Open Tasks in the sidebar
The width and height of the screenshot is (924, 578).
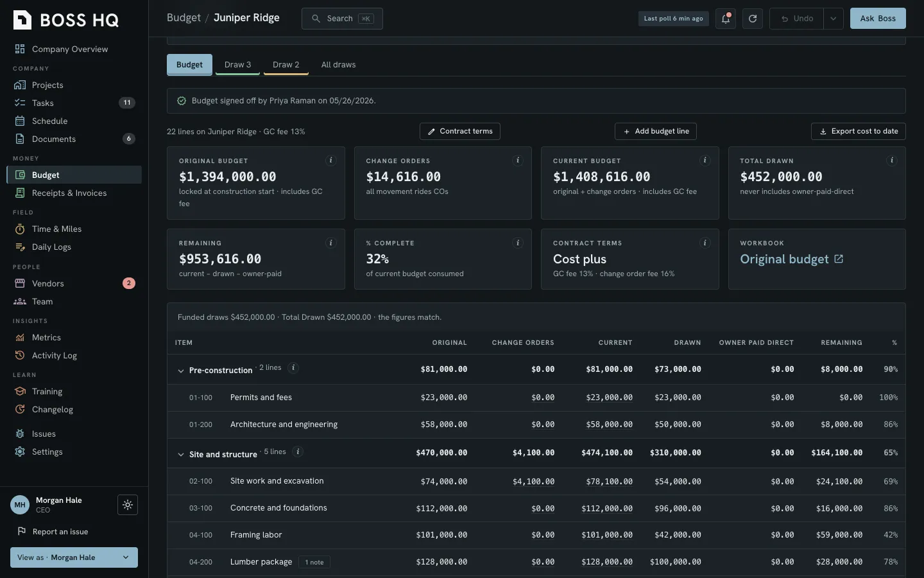click(x=74, y=103)
